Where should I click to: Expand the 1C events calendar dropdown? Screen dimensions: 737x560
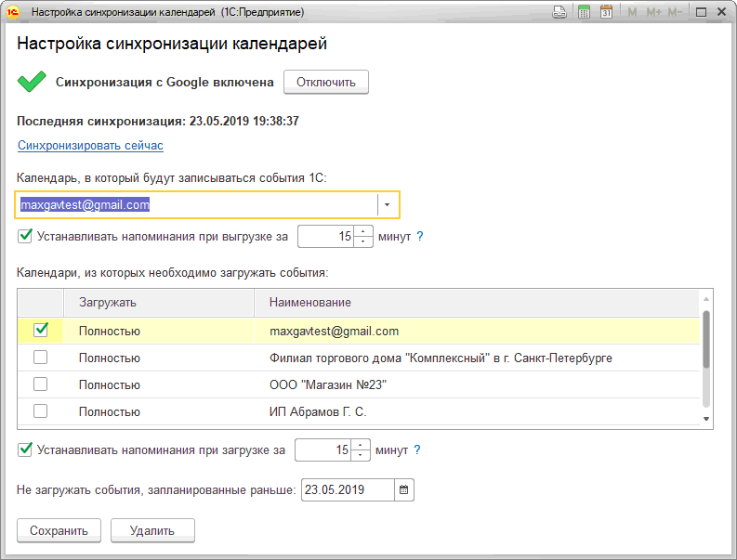(x=387, y=205)
